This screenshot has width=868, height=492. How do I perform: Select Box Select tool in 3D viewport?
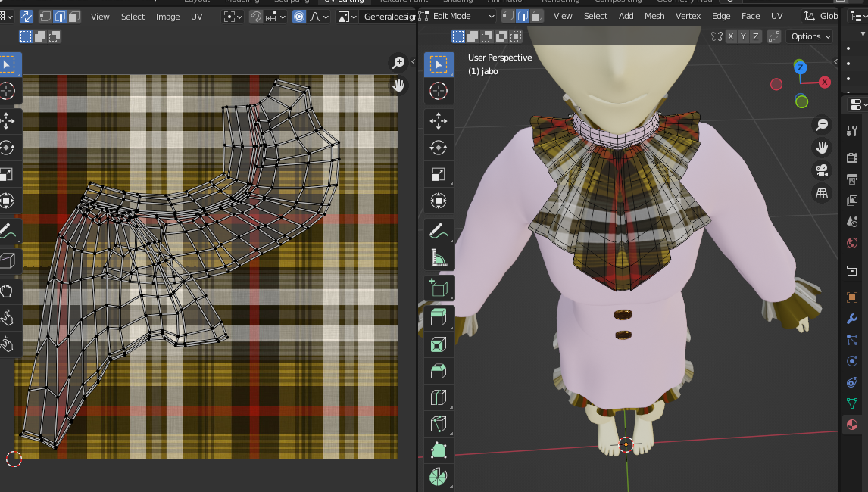click(x=439, y=65)
